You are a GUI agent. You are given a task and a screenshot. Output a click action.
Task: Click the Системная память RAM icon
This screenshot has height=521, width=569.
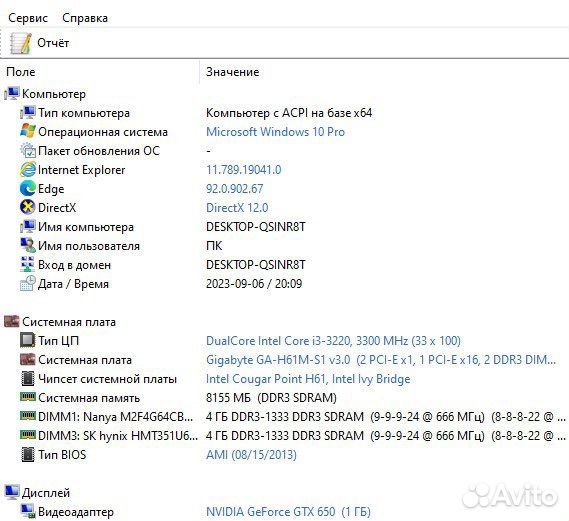28,397
